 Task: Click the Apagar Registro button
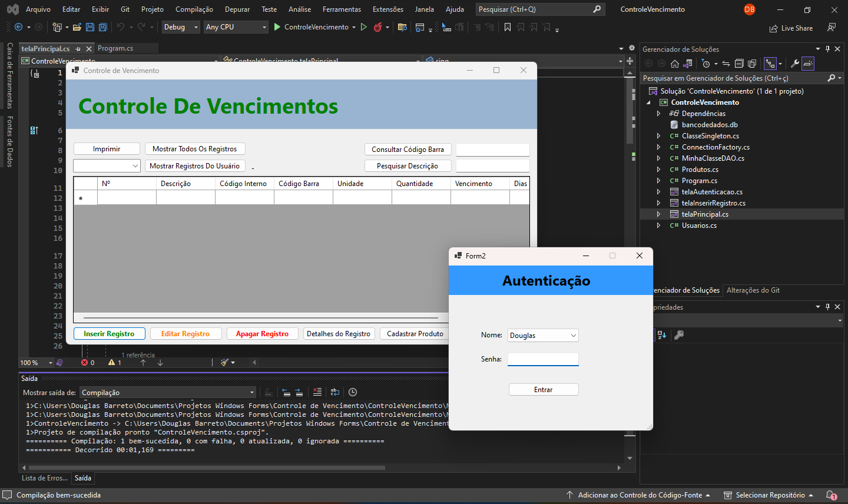pyautogui.click(x=262, y=334)
